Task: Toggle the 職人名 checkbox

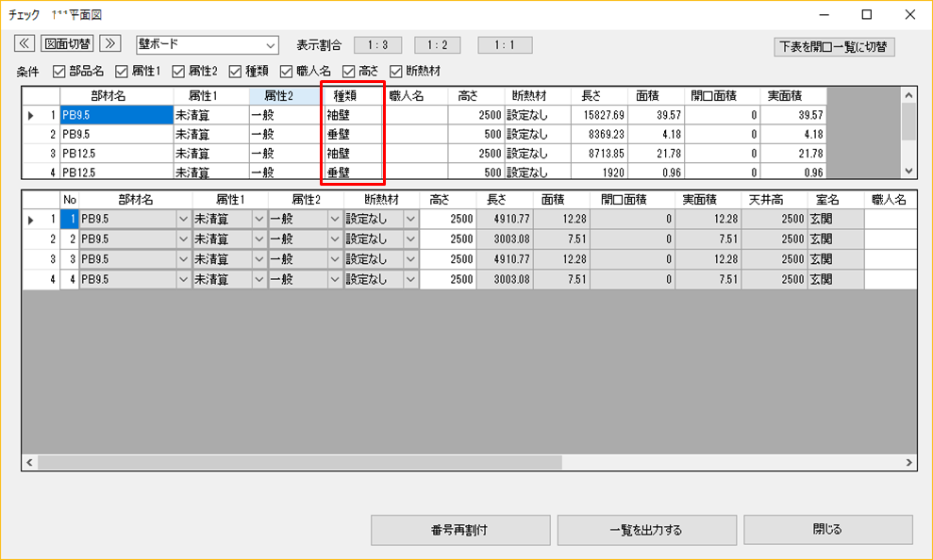Action: click(x=287, y=71)
